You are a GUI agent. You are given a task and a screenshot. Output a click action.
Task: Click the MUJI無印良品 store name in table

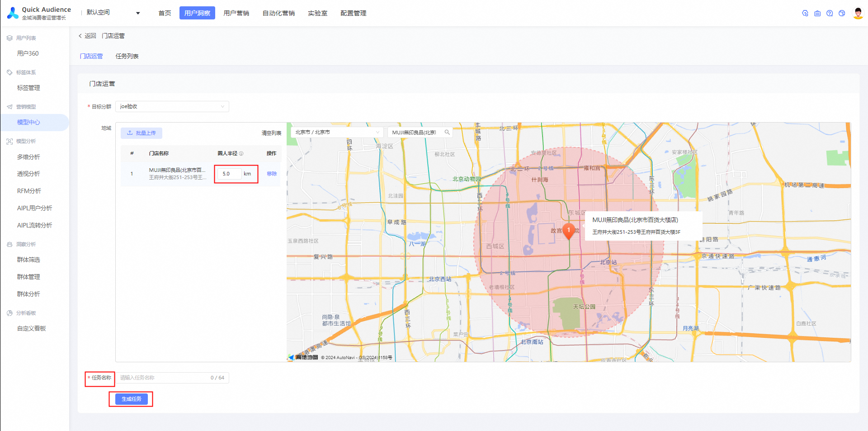177,170
